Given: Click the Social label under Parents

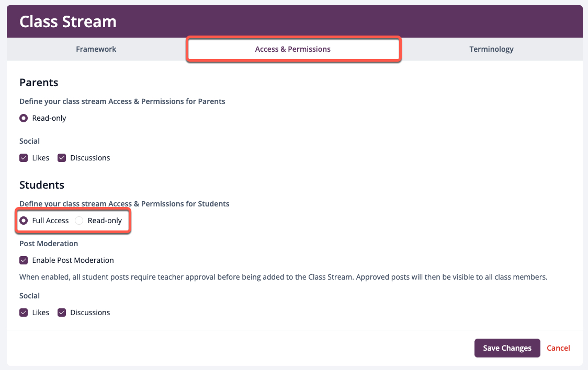Looking at the screenshot, I should tap(30, 141).
